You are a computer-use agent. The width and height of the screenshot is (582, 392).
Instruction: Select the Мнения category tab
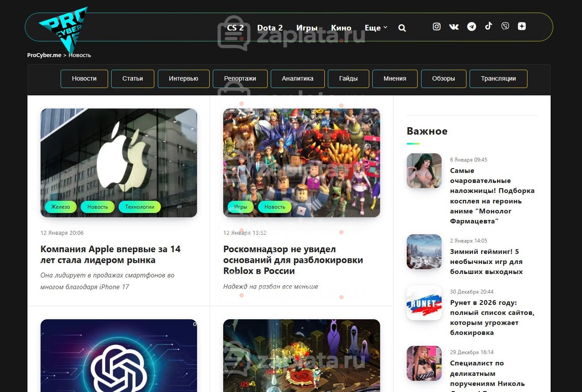pos(395,79)
